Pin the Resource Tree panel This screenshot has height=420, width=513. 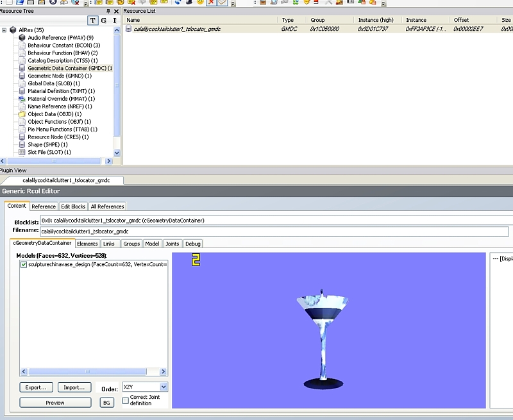[108, 11]
